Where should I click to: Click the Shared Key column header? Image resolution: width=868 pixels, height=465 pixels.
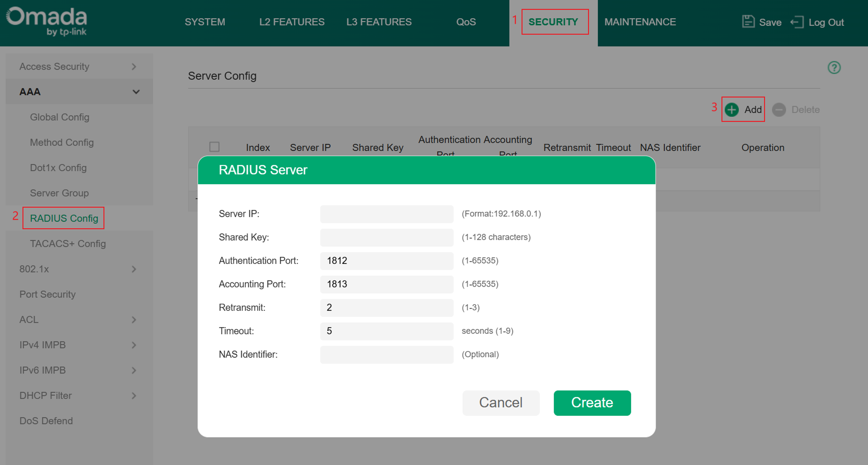[377, 147]
